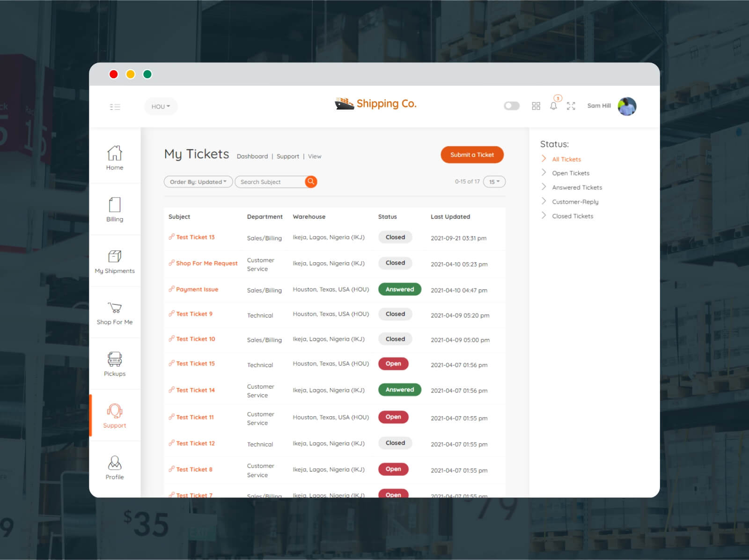The height and width of the screenshot is (560, 749).
Task: Open the Profile user icon
Action: [115, 463]
